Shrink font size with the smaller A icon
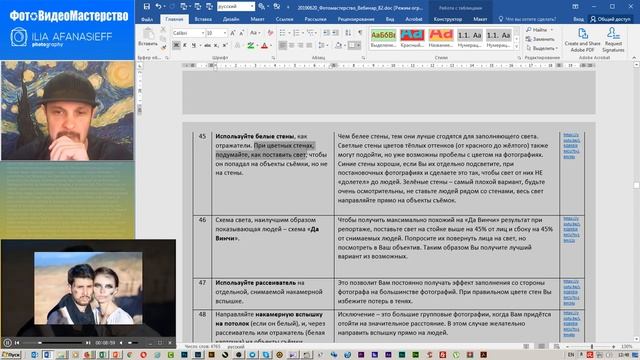Viewport: 640px width, 360px height. tap(241, 33)
